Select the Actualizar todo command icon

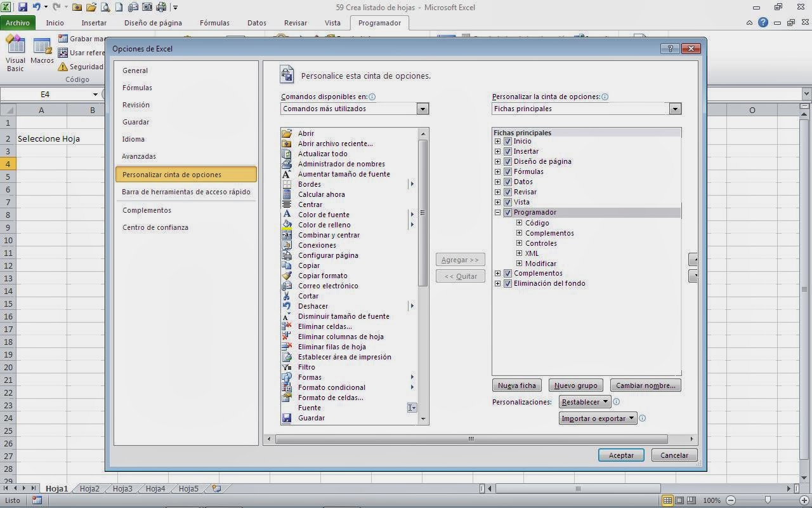(x=287, y=154)
